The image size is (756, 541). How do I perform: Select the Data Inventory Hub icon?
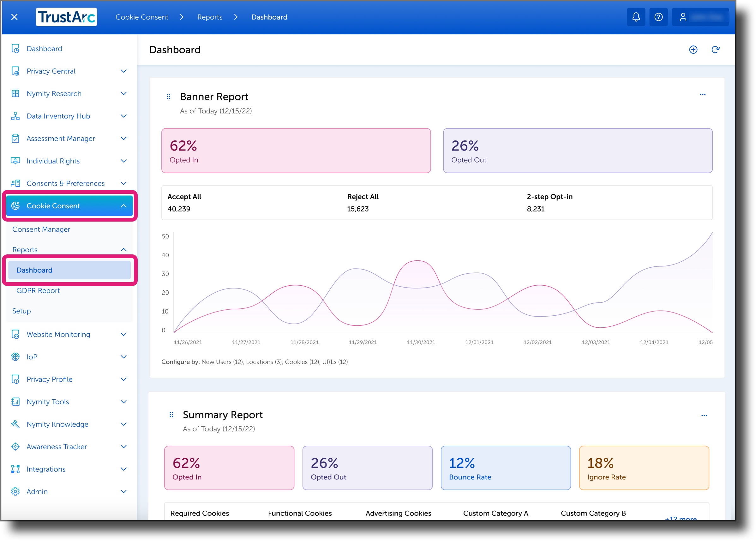point(15,116)
